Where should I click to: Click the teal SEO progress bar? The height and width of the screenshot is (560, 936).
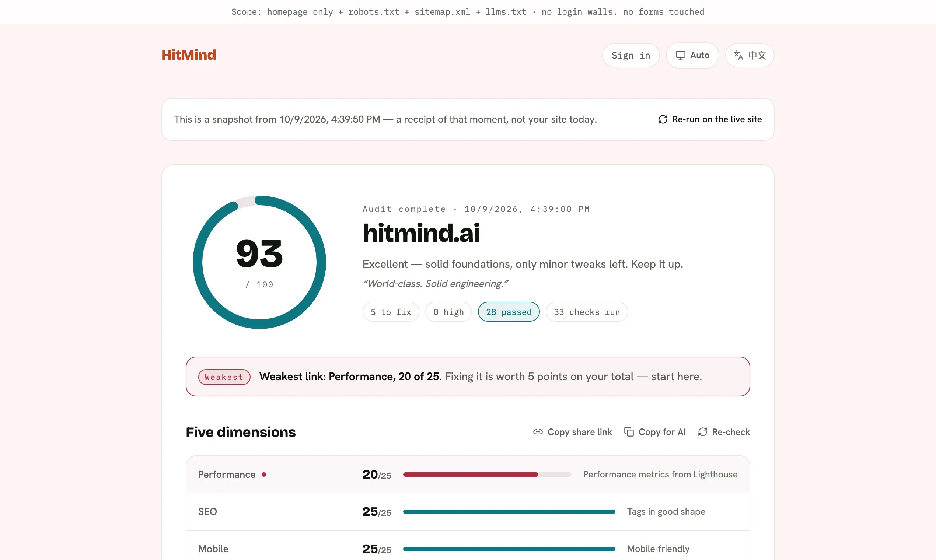pyautogui.click(x=509, y=512)
